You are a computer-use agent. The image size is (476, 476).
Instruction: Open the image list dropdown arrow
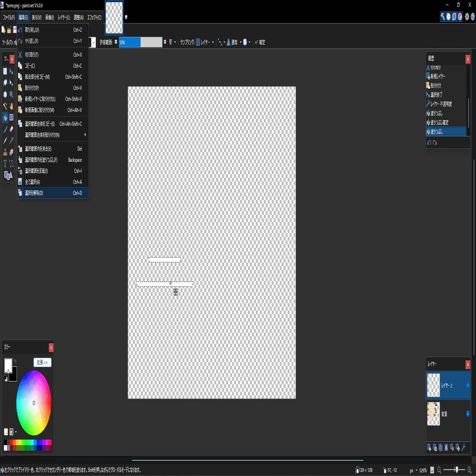126,18
